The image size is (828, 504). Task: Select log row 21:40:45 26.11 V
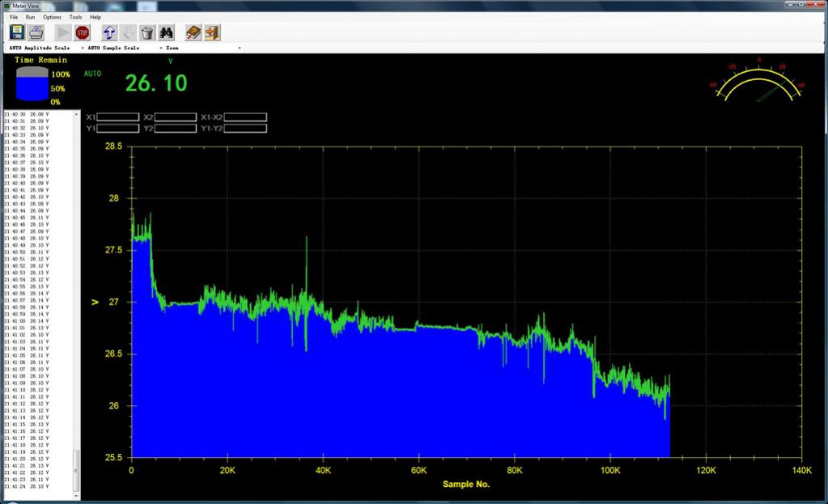coord(27,218)
